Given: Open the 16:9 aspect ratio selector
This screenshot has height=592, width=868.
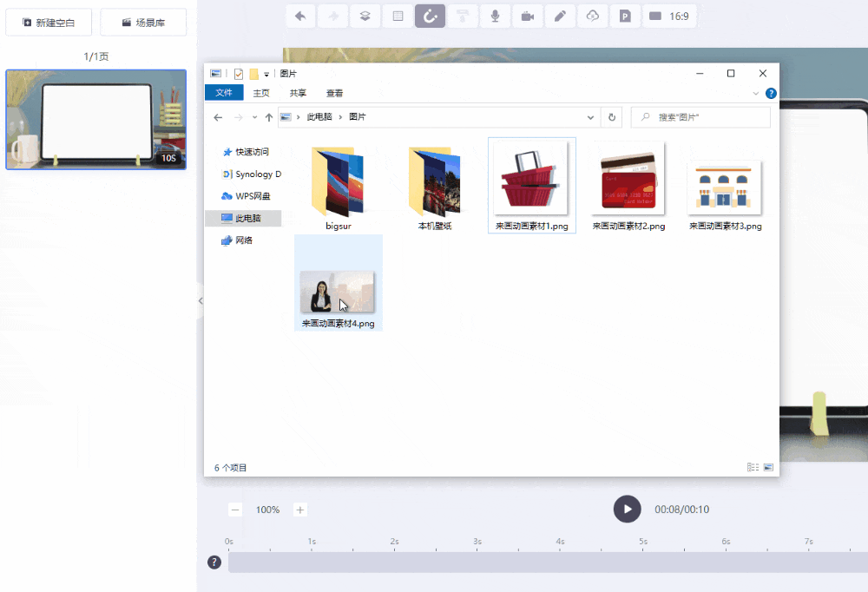Looking at the screenshot, I should (x=668, y=16).
